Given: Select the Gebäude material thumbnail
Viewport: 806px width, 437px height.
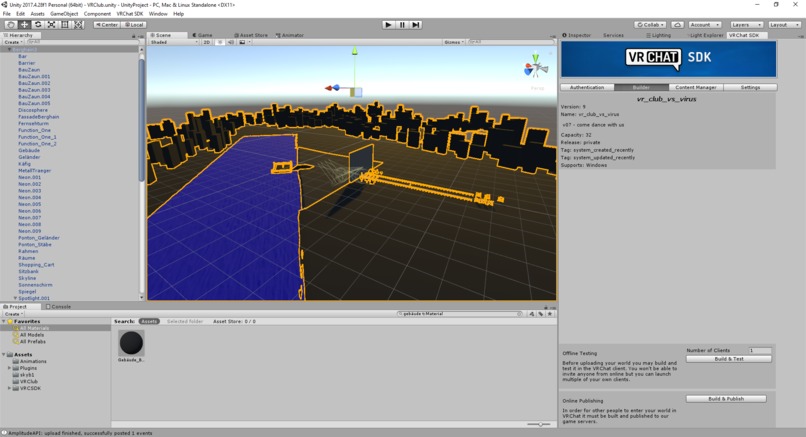Looking at the screenshot, I should pyautogui.click(x=131, y=343).
